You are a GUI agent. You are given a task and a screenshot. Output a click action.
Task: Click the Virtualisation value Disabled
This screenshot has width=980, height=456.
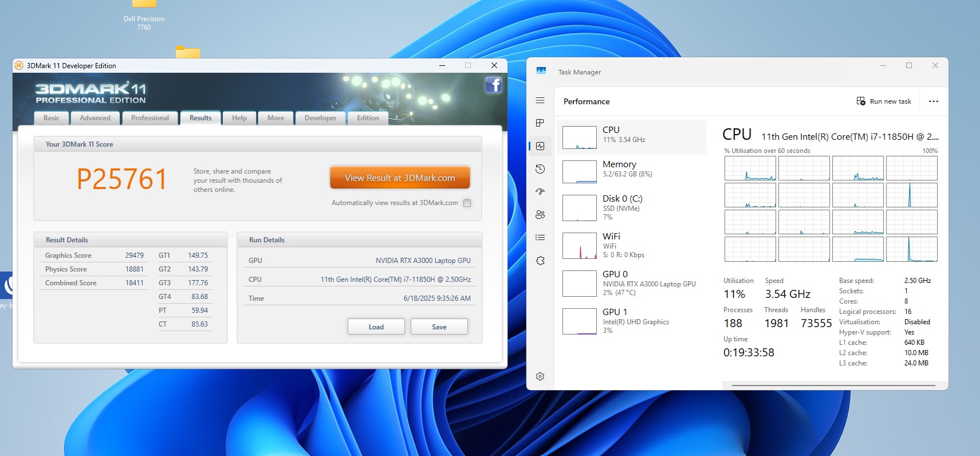(917, 322)
